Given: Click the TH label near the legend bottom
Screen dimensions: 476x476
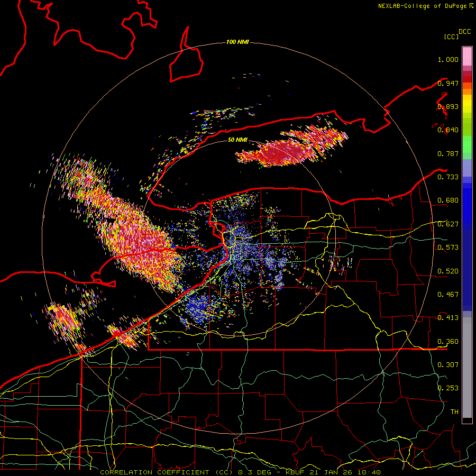Looking at the screenshot, I should (454, 412).
